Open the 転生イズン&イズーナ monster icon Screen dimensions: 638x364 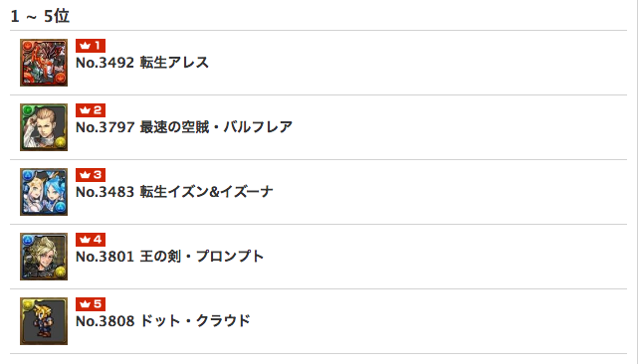44,192
